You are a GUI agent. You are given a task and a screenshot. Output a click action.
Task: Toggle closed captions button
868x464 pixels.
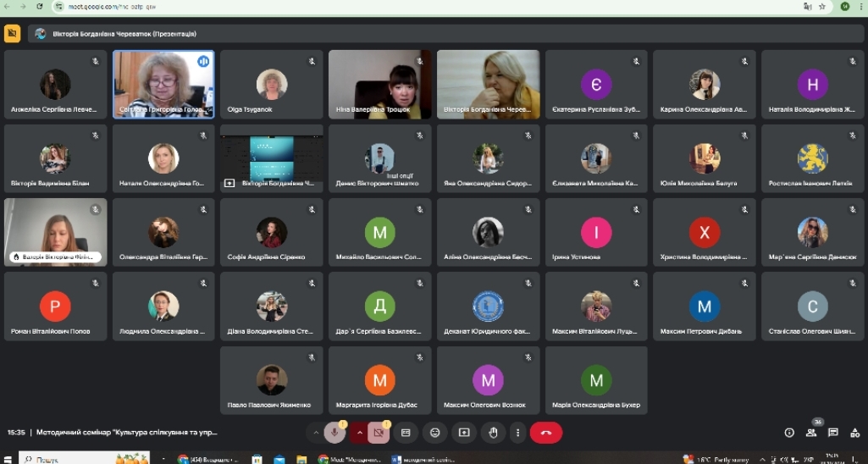coord(406,433)
